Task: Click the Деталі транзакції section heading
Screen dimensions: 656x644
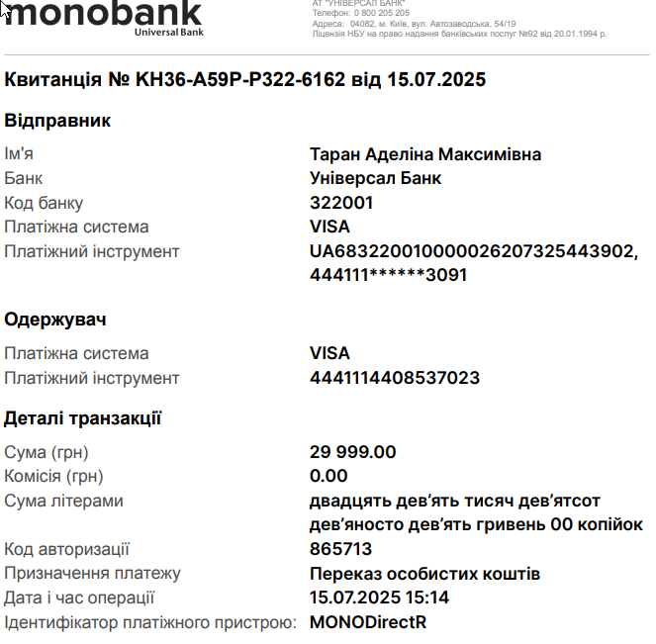Action: 82,418
